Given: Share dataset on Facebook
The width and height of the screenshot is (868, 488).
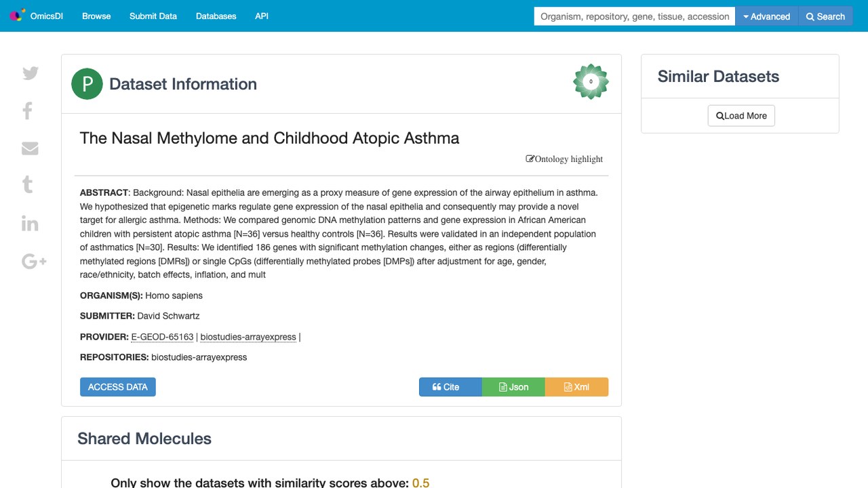Looking at the screenshot, I should click(x=28, y=110).
